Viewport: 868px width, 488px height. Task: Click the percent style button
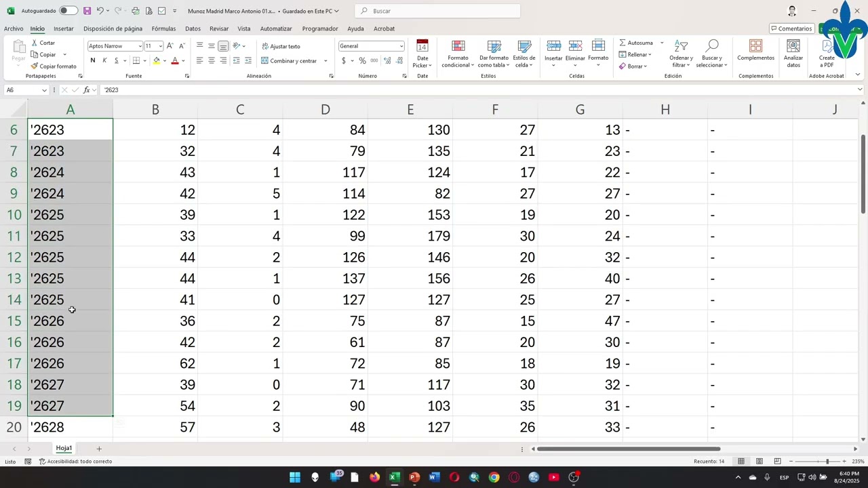362,60
